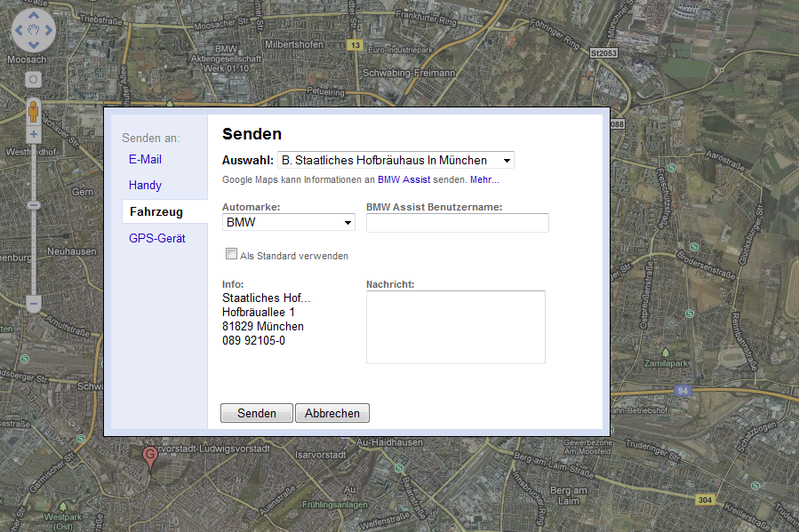This screenshot has width=799, height=532.
Task: Click the text 81829 München
Action: 263,326
